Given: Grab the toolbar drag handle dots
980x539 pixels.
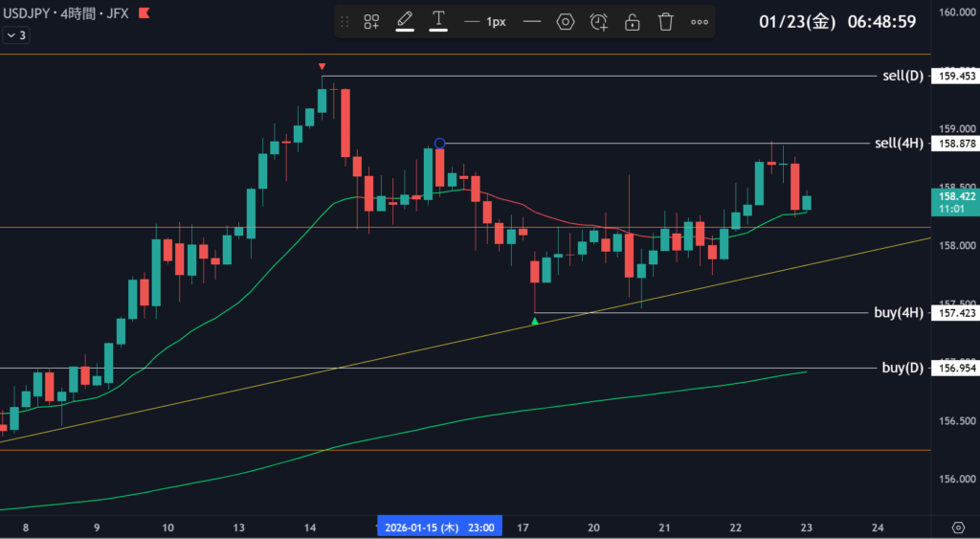Looking at the screenshot, I should 345,21.
